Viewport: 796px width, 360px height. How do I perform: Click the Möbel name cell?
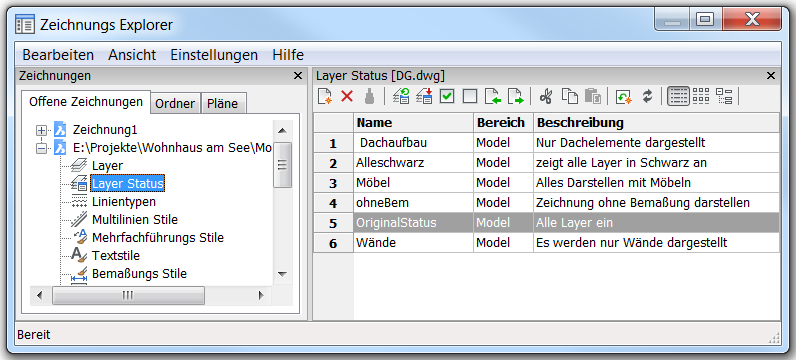point(414,183)
